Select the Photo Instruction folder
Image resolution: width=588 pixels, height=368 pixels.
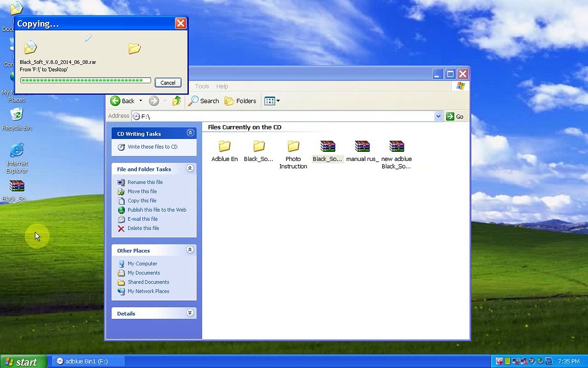(293, 155)
